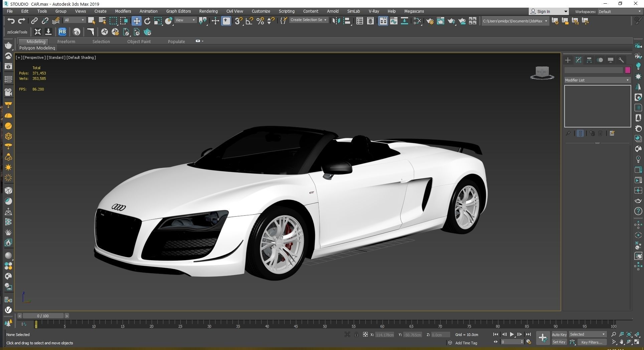Choose the Select and Uniform Scale tool

tap(158, 21)
